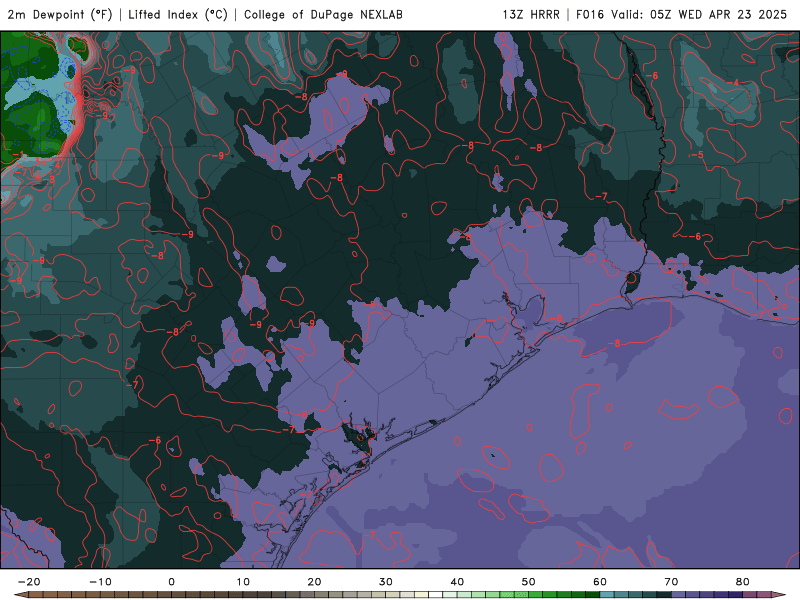Click the 'College of DuPage NEXLAB' label
800x600 pixels.
[x=323, y=14]
